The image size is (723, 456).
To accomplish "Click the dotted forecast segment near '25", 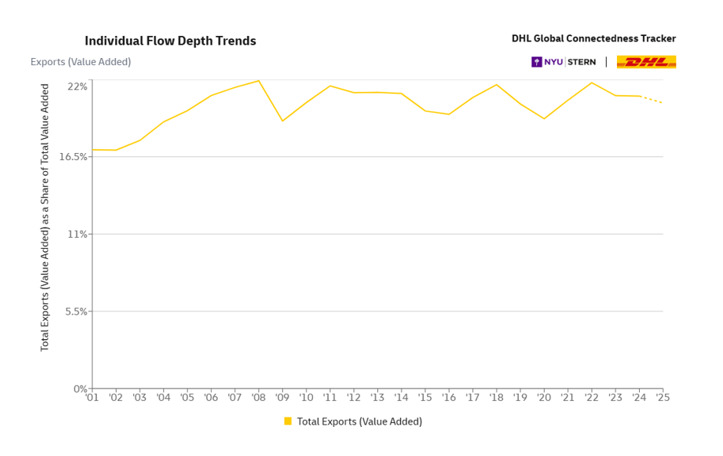I will pyautogui.click(x=651, y=99).
